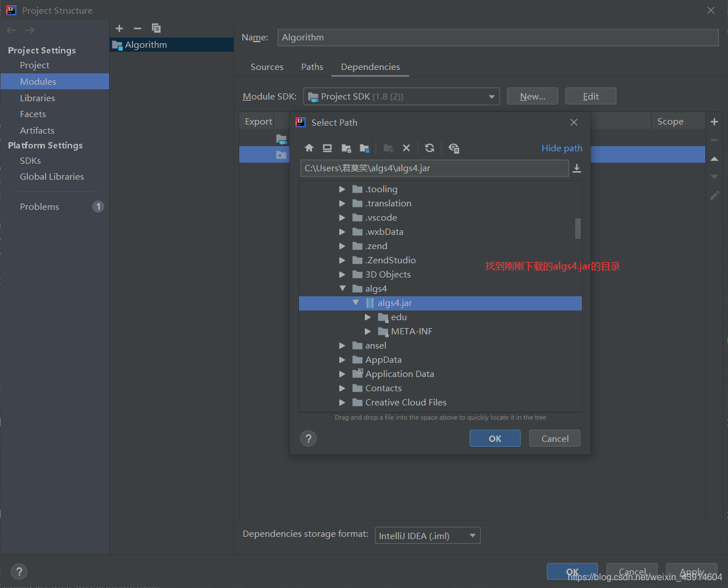Viewport: 728px width, 588px height.
Task: Click OK in Select Path dialog
Action: (x=495, y=438)
